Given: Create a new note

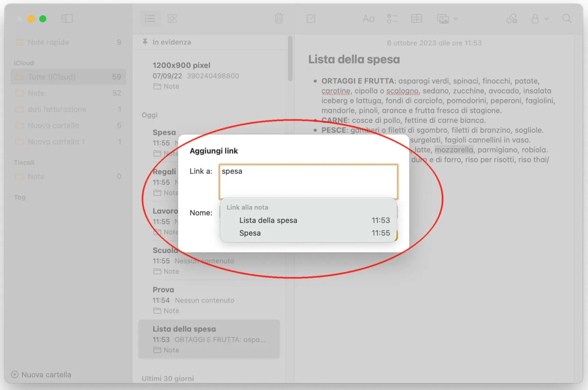Looking at the screenshot, I should pyautogui.click(x=311, y=18).
